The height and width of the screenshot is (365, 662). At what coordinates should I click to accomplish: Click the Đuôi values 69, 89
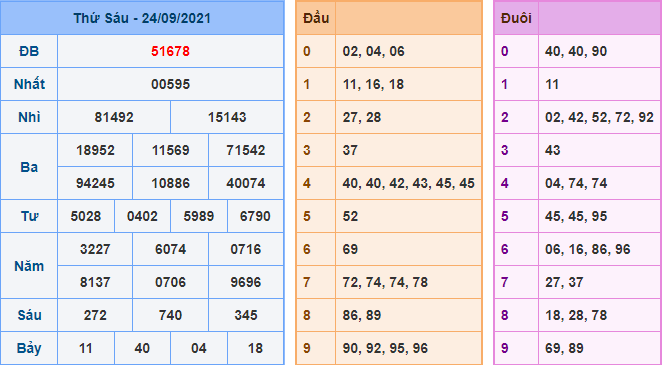point(564,349)
